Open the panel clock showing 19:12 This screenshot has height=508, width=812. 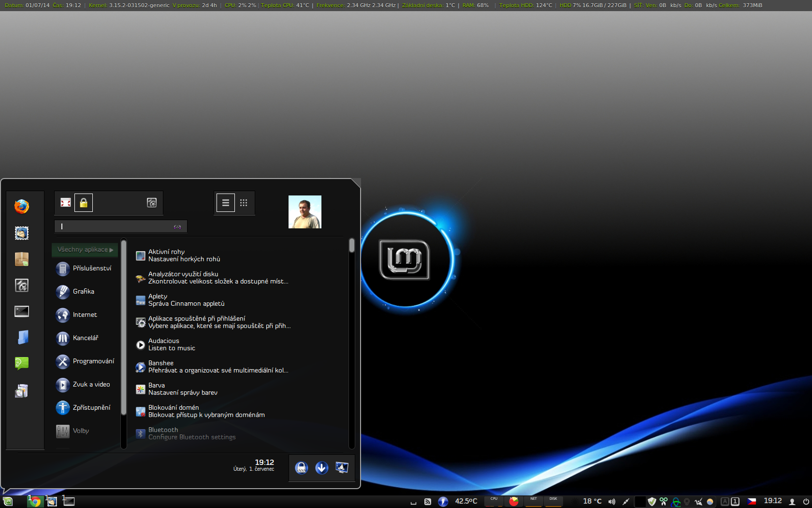point(773,501)
